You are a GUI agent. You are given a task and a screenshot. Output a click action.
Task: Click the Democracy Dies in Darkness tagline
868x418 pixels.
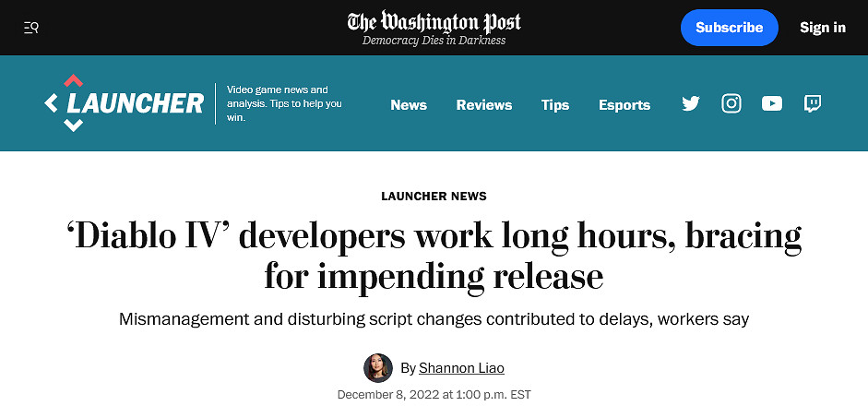[x=434, y=41]
